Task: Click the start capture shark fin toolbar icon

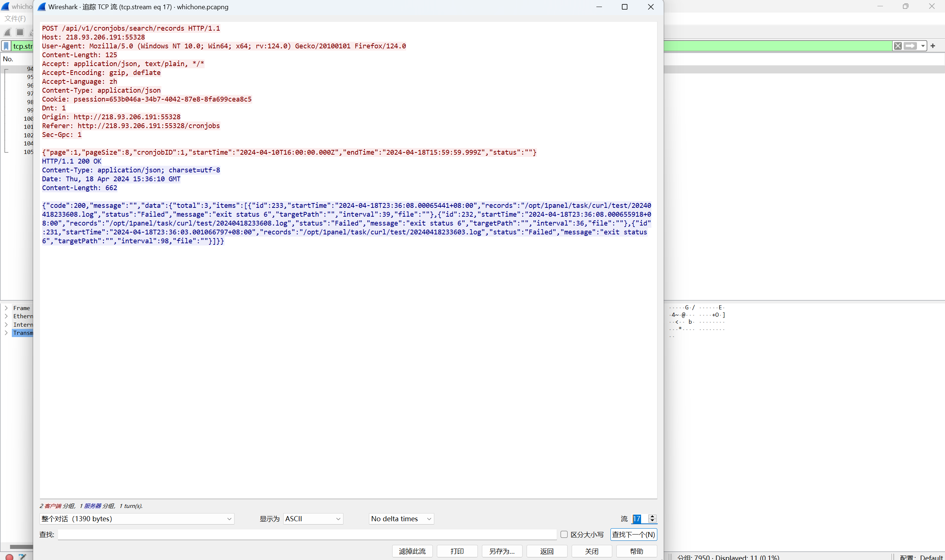Action: (7, 32)
